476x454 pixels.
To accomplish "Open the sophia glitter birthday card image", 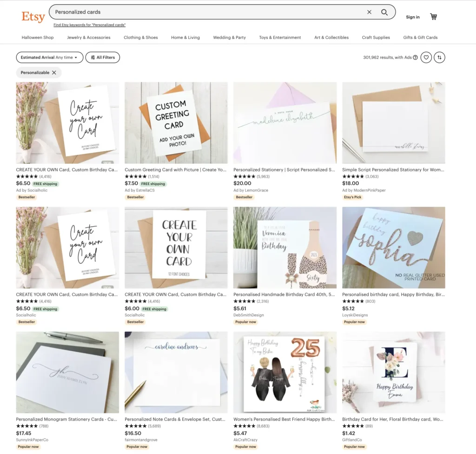I will [394, 247].
